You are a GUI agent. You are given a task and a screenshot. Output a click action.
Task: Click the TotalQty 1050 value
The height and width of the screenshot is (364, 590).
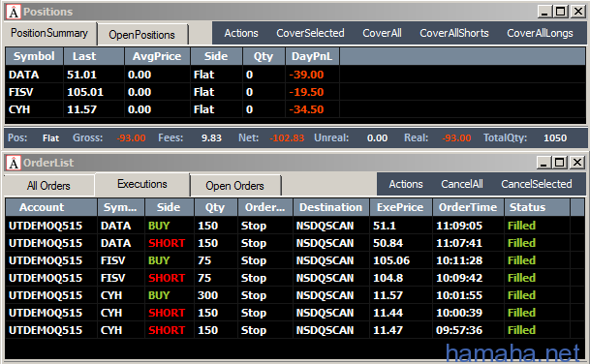point(555,138)
